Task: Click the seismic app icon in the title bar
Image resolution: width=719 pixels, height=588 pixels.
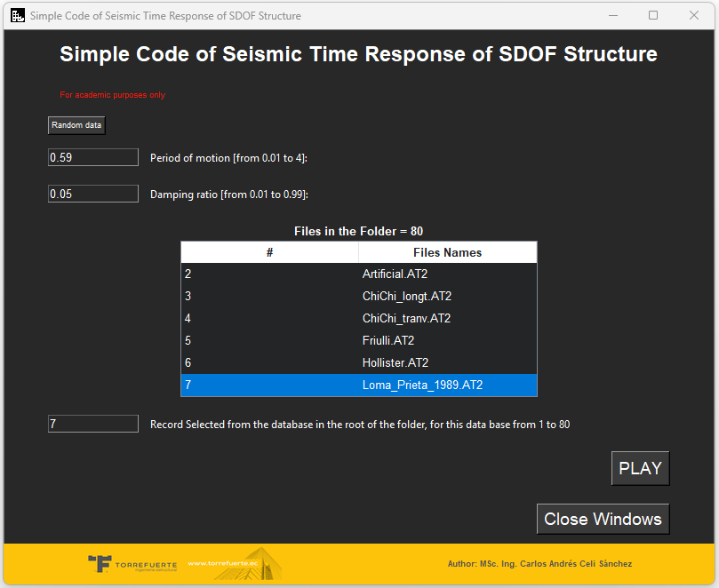Action: click(17, 15)
